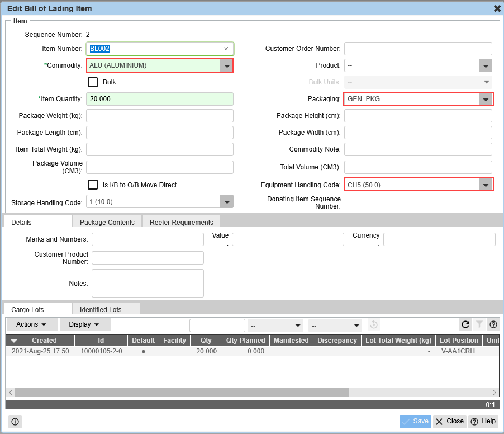Open the question-mark help icon in Cargo Lots toolbar

pos(493,324)
